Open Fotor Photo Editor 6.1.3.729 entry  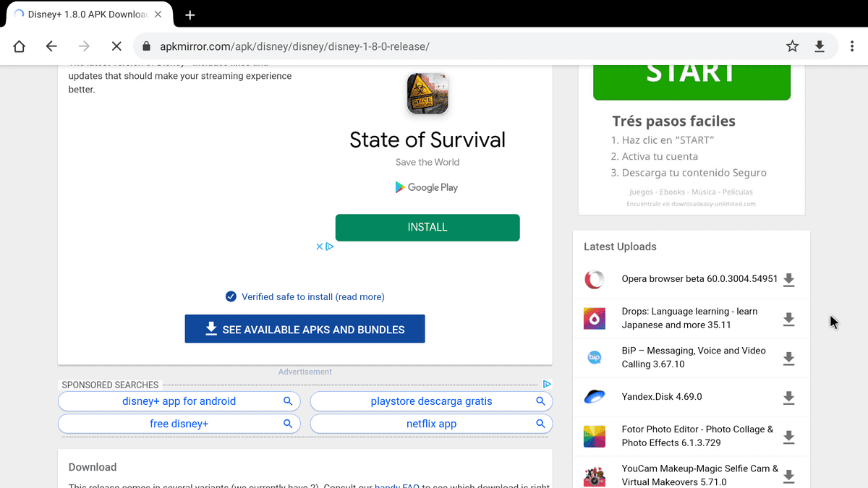pyautogui.click(x=697, y=436)
